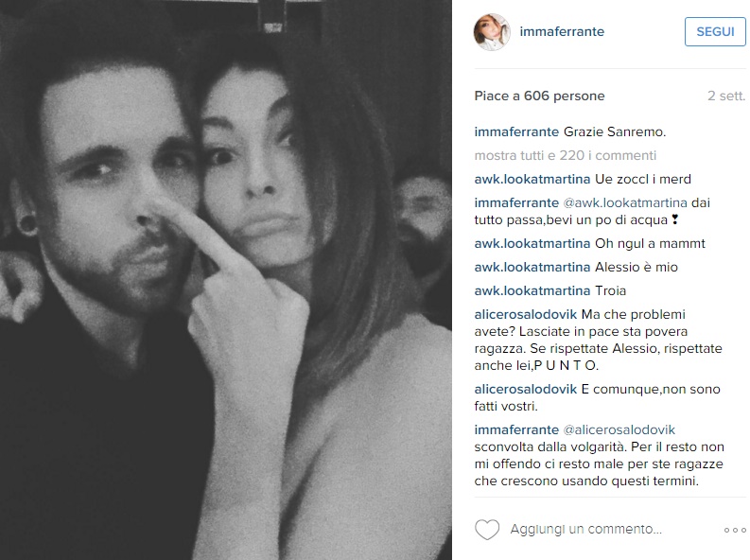
Task: Open immaferrante on 'sconvolta dalla volgarità' reply
Action: (x=516, y=429)
